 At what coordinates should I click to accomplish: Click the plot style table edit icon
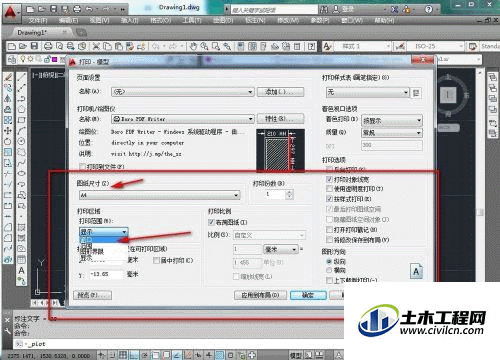coord(416,92)
